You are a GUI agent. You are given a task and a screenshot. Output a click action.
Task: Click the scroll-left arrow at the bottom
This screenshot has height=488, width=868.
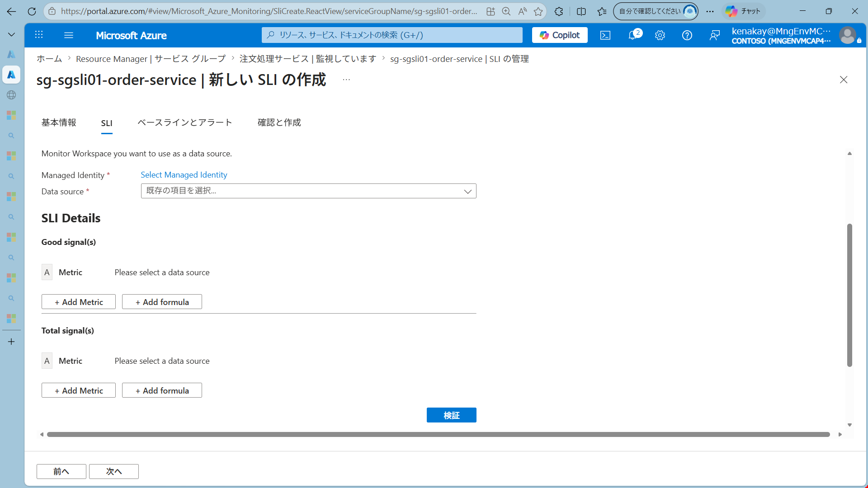(42, 434)
